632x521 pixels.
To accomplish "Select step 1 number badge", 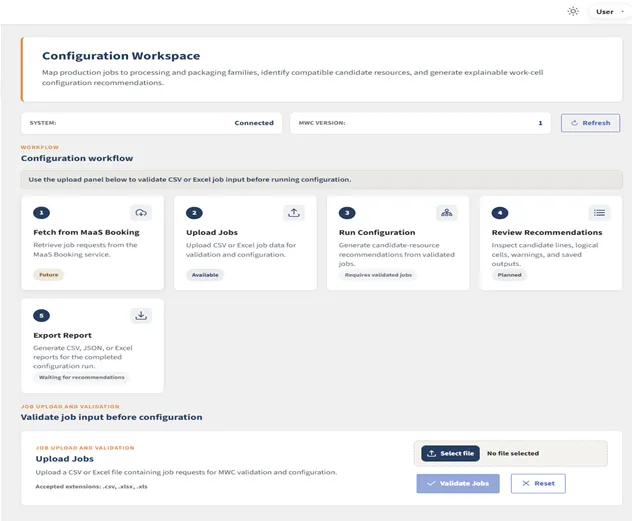I will [x=42, y=213].
